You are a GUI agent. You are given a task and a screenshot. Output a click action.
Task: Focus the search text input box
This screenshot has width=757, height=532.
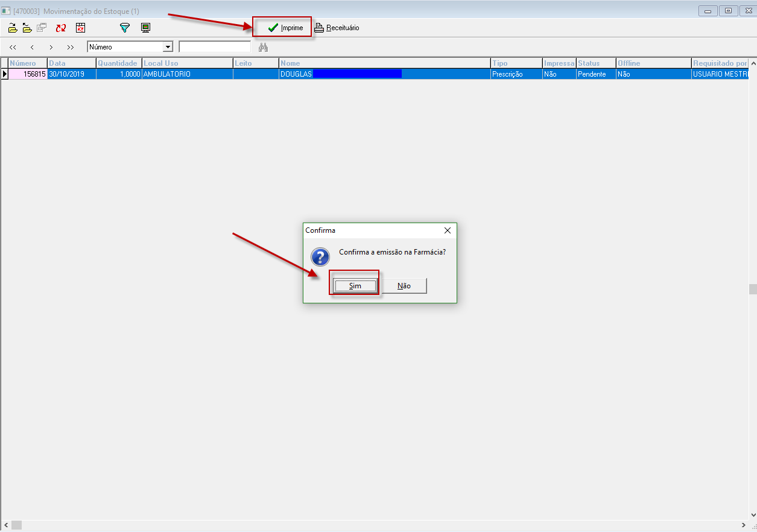point(215,47)
